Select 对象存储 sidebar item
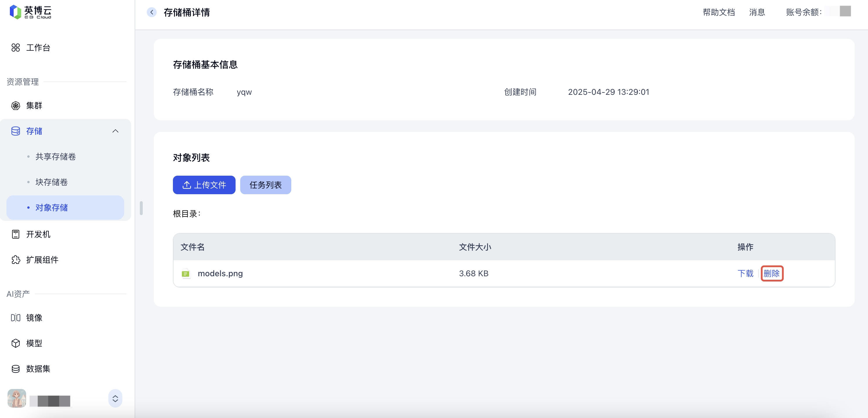The height and width of the screenshot is (418, 868). pos(52,208)
